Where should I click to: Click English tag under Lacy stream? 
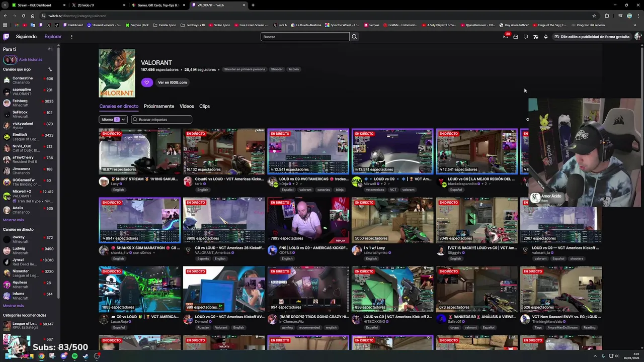click(x=118, y=190)
